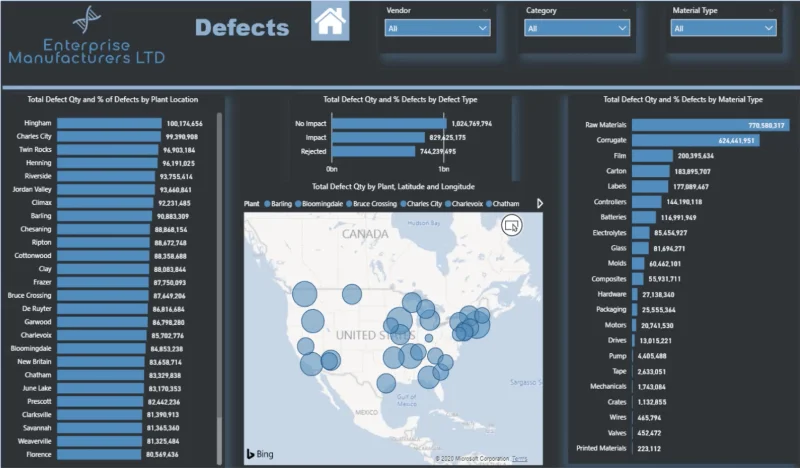
Task: Click the Savannah plant label
Action: coord(37,428)
